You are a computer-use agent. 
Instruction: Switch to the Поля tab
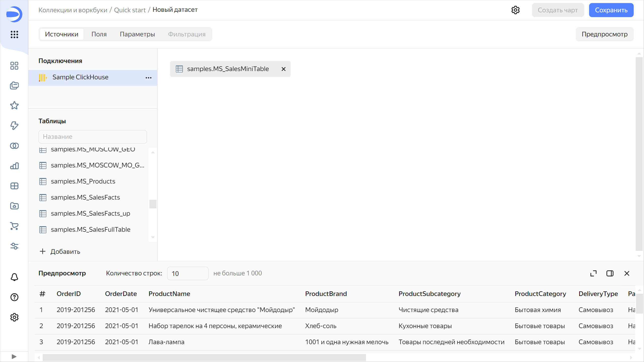99,34
